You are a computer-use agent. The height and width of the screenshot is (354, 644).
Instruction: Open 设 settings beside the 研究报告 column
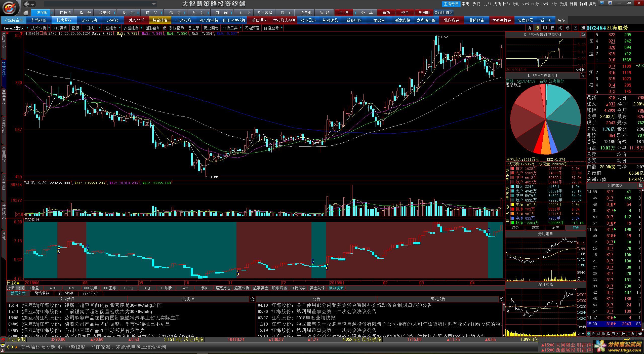click(x=502, y=299)
